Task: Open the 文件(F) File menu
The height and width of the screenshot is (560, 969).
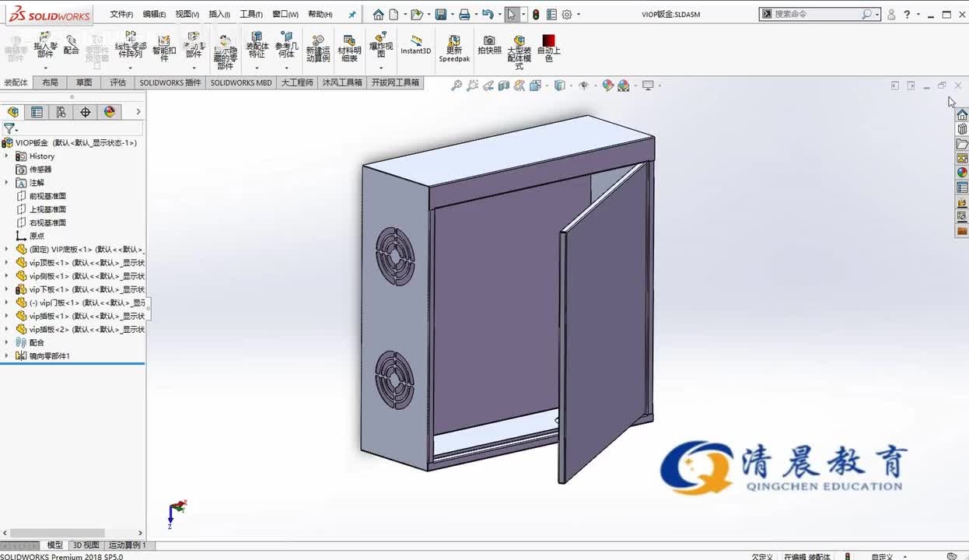Action: pos(121,14)
